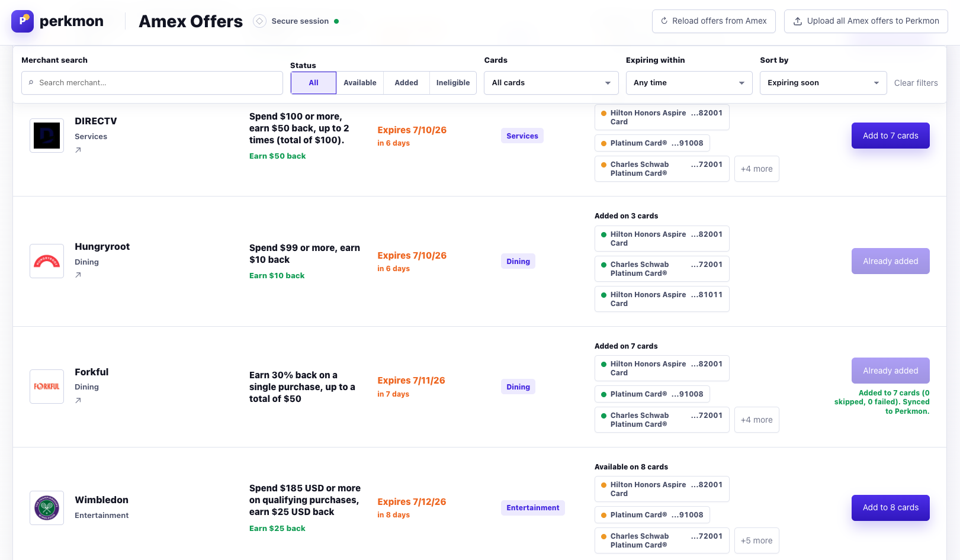Click Expires 7/12/26 text
Screen dimensions: 960x560
tap(412, 502)
